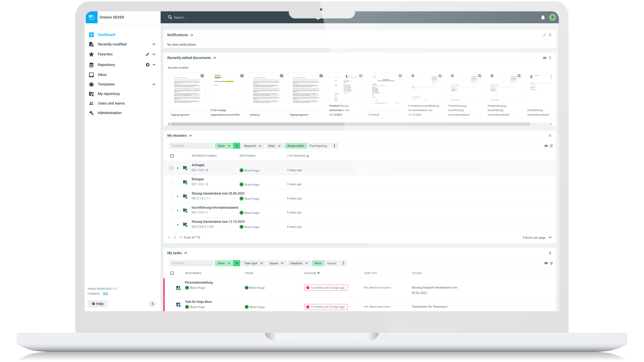
Task: Open My tasks filter more-options menu
Action: click(344, 263)
